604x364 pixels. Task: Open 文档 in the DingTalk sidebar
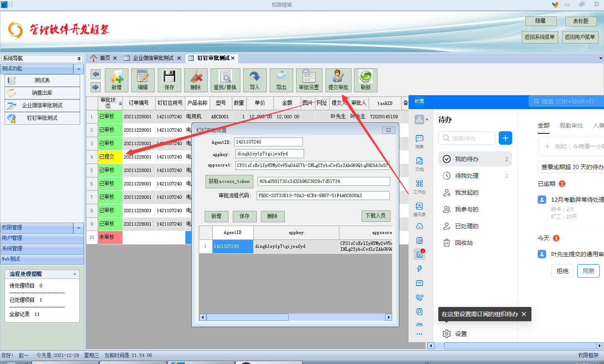(419, 164)
